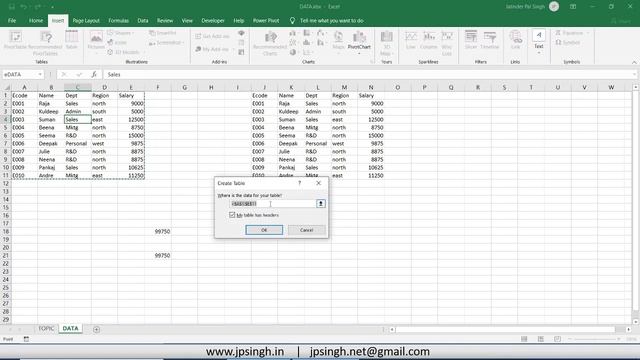Click the formula bar showing Sales
The image size is (640, 360).
pos(369,74)
